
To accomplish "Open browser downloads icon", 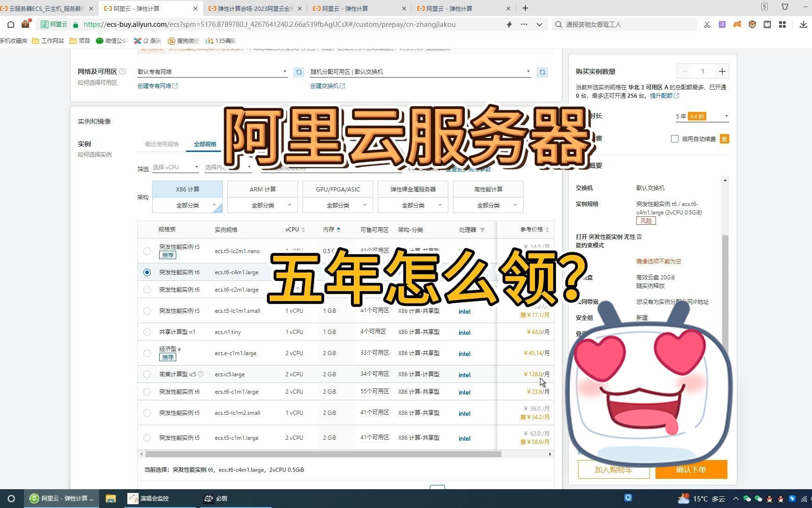I will [x=803, y=24].
